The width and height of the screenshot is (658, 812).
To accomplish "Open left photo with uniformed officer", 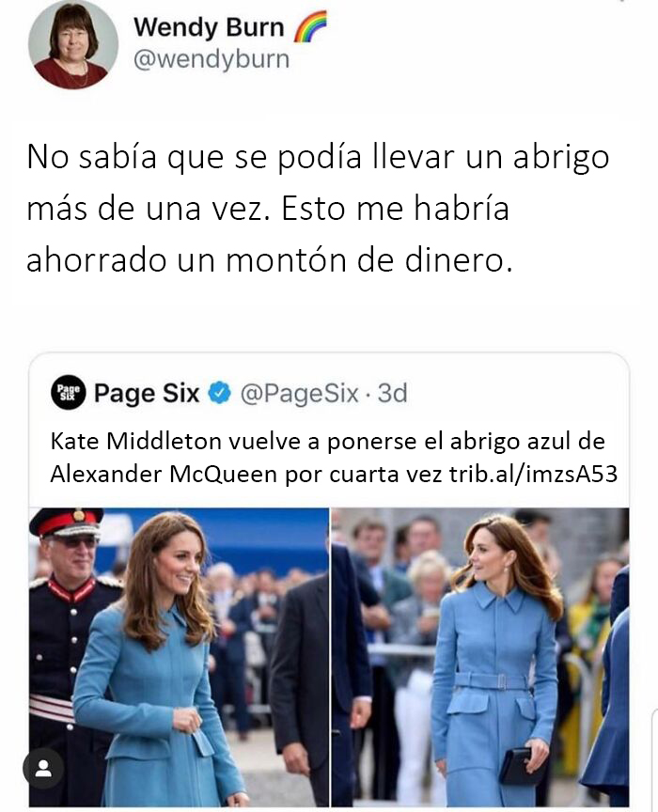I will (179, 657).
